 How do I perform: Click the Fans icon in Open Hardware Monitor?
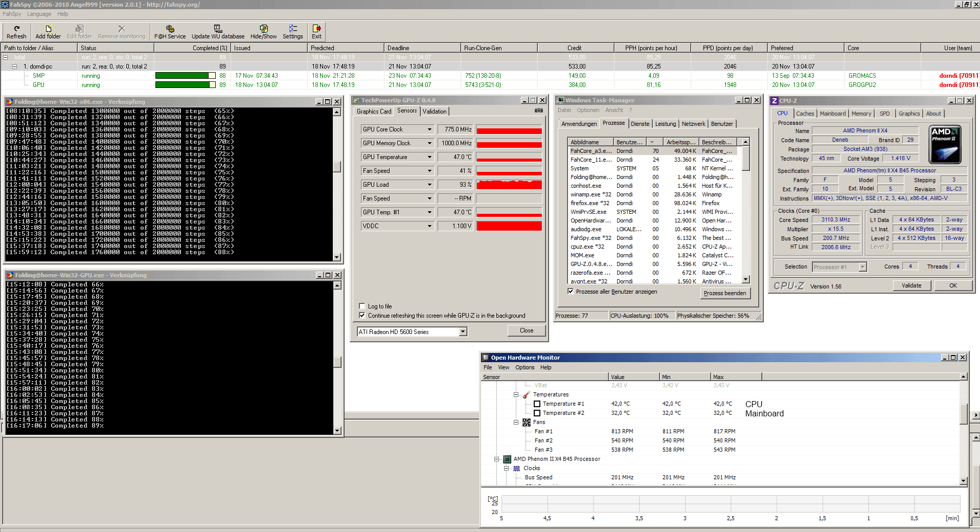pos(527,423)
